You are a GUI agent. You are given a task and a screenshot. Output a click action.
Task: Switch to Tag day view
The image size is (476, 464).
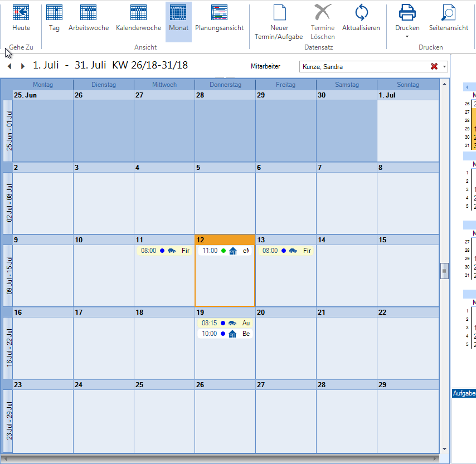[54, 12]
